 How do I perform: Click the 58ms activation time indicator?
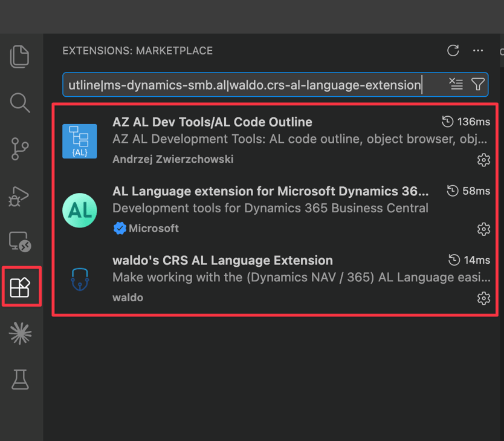[x=468, y=191]
